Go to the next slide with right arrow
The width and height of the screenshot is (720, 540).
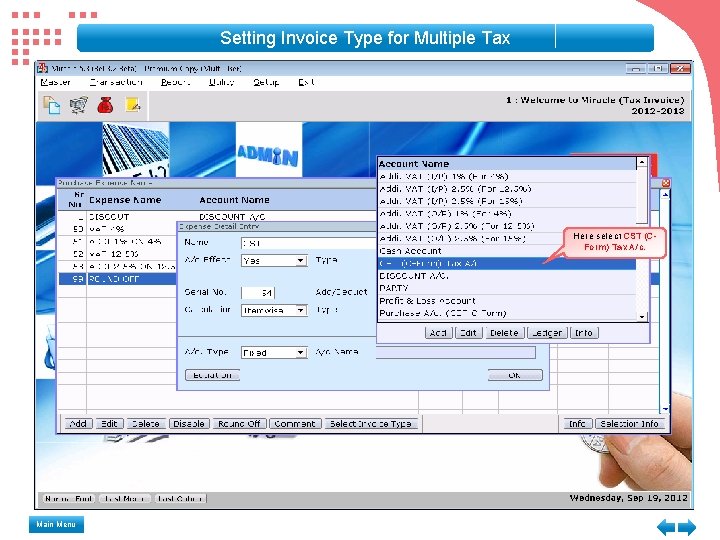(x=687, y=526)
